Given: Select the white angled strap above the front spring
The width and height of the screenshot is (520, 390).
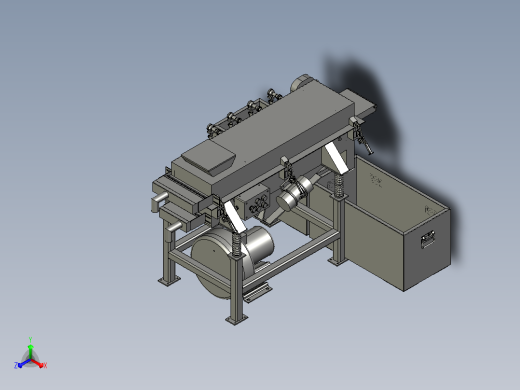Looking at the screenshot, I should coord(235,217).
